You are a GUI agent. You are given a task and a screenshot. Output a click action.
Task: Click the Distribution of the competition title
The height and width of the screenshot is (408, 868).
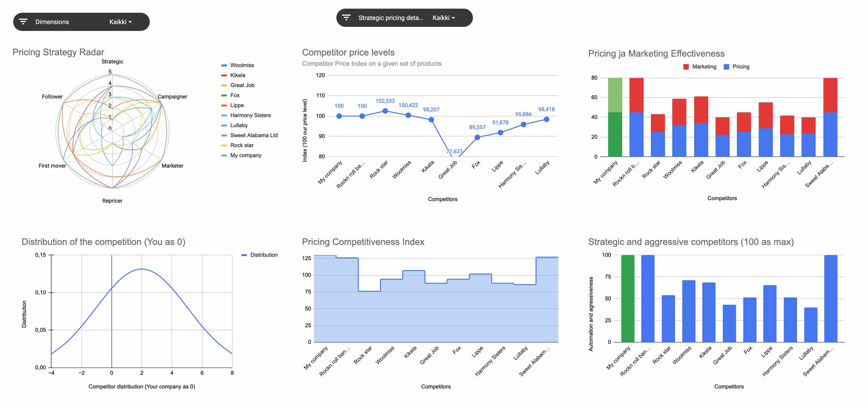103,242
